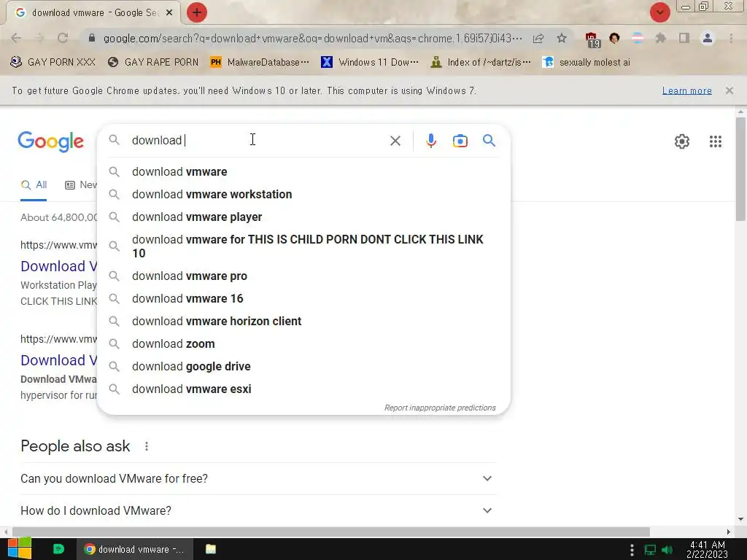Screen dimensions: 747x560
Task: Open the extension with the 19 badge
Action: click(592, 39)
